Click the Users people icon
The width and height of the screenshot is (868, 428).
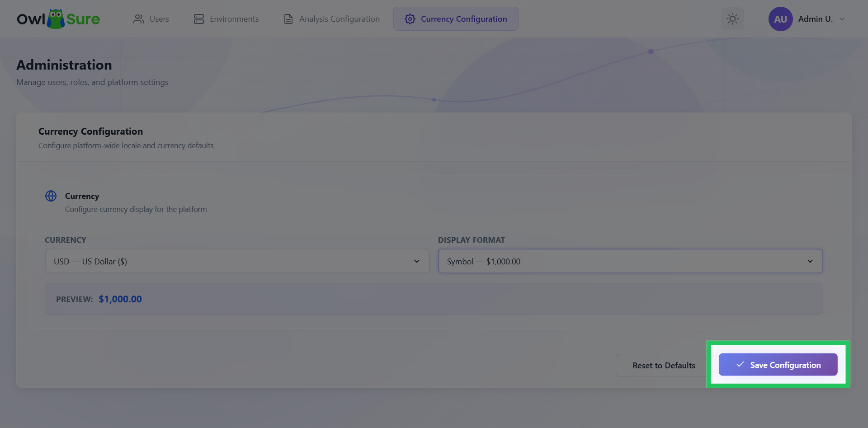point(139,19)
